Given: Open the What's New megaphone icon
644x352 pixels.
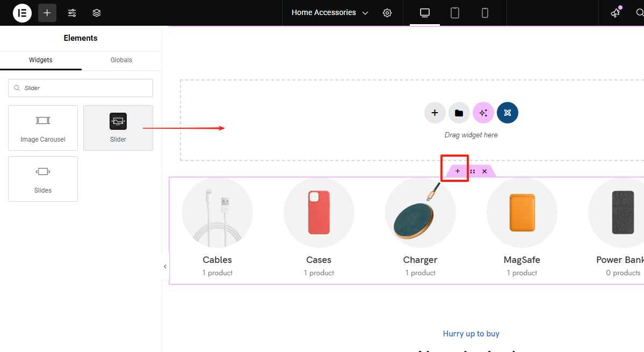Looking at the screenshot, I should coord(616,13).
